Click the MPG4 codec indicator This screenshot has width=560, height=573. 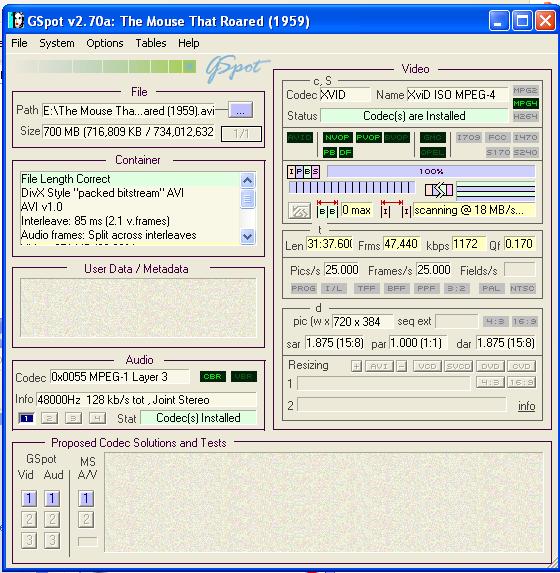pos(525,103)
